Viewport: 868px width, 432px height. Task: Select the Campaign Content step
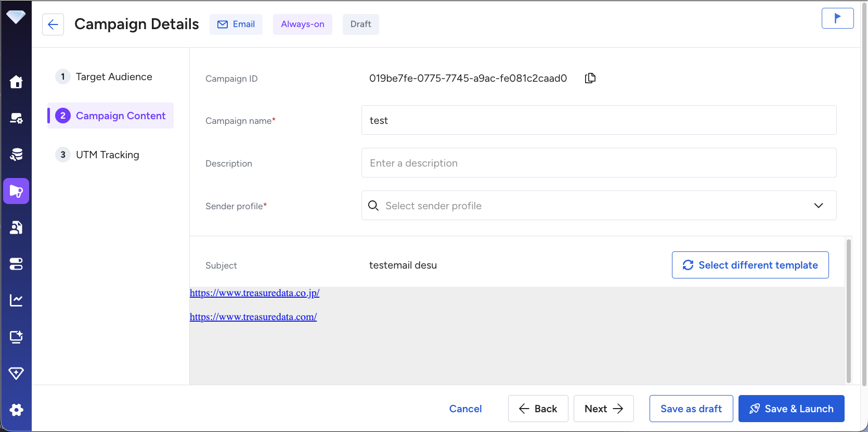[120, 116]
